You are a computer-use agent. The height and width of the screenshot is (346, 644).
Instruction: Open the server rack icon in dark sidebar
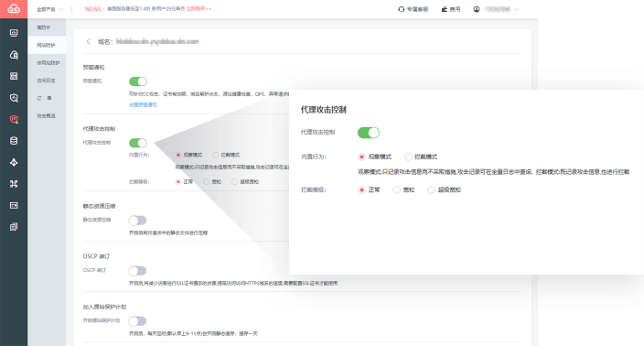14,76
